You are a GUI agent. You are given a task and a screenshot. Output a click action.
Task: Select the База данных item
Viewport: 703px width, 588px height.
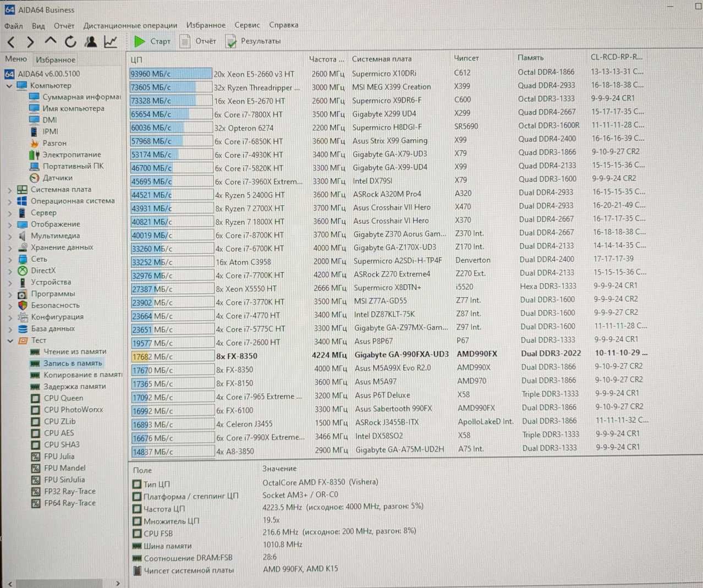coord(46,328)
